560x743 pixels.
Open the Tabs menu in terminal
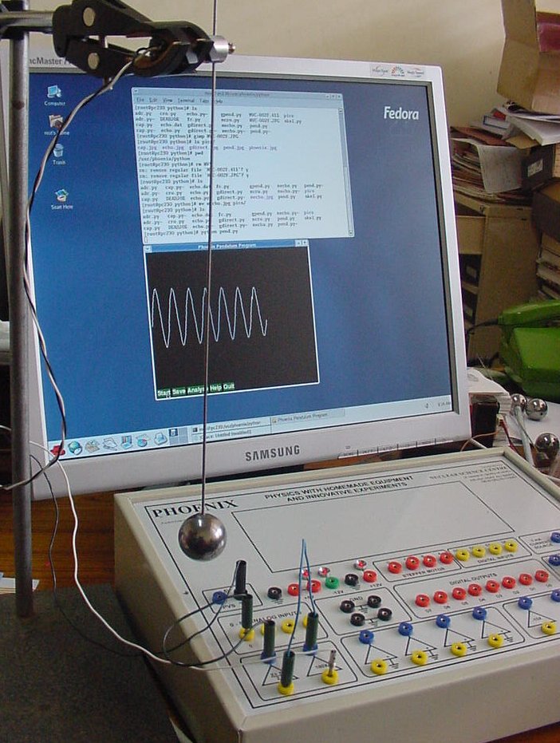203,101
